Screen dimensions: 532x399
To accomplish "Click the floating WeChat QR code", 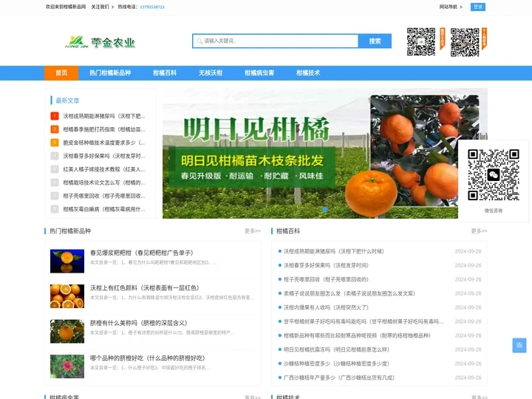I will coord(494,174).
